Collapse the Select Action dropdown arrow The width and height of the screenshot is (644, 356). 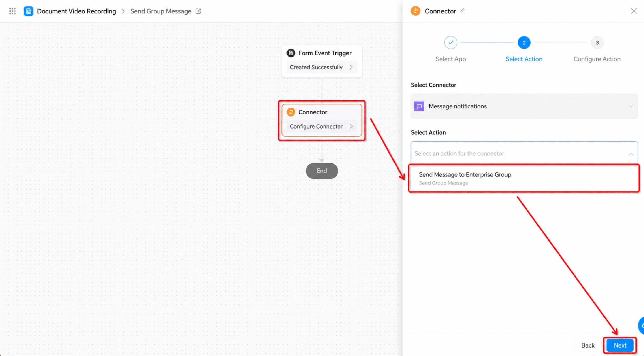631,154
